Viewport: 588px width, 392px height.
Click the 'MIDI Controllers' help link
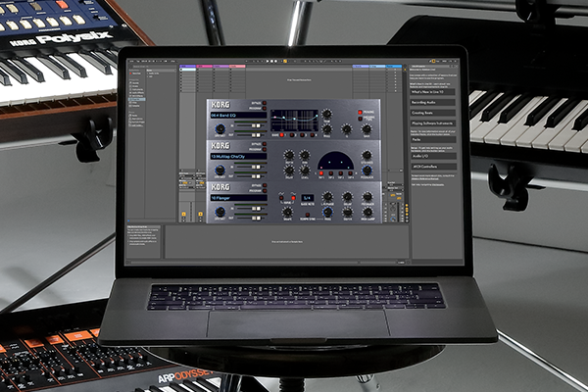tap(432, 167)
